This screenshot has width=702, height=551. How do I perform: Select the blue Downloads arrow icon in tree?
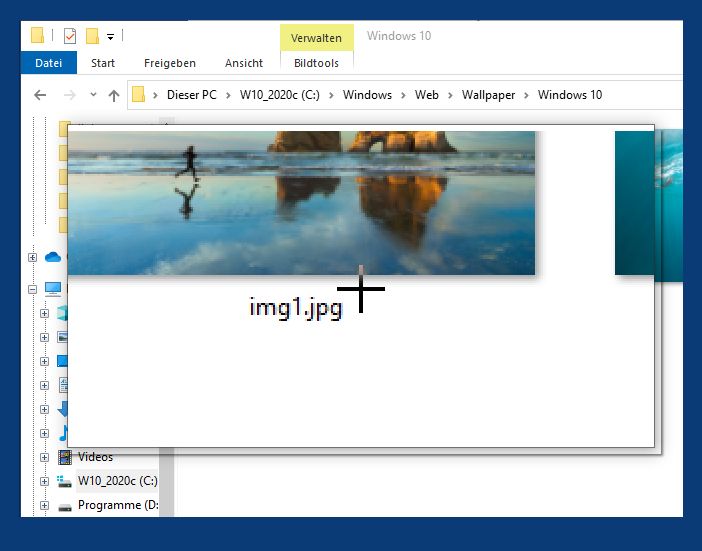click(63, 409)
